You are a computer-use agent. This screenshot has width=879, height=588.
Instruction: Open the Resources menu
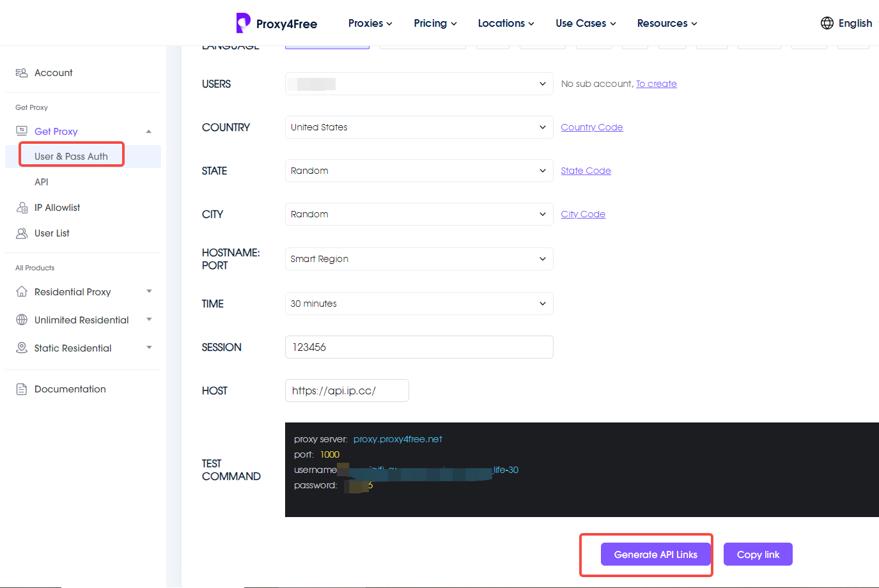pos(667,23)
